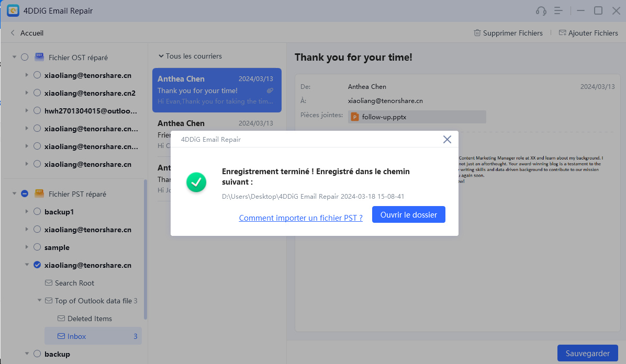Click Ouvrir le dossier button
Viewport: 626px width, 364px height.
[408, 215]
